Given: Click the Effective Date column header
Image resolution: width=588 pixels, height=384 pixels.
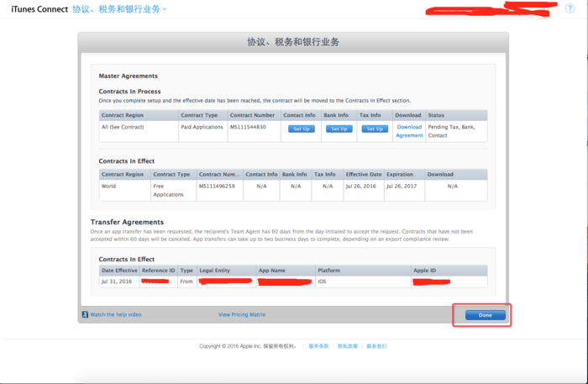Looking at the screenshot, I should coord(363,174).
